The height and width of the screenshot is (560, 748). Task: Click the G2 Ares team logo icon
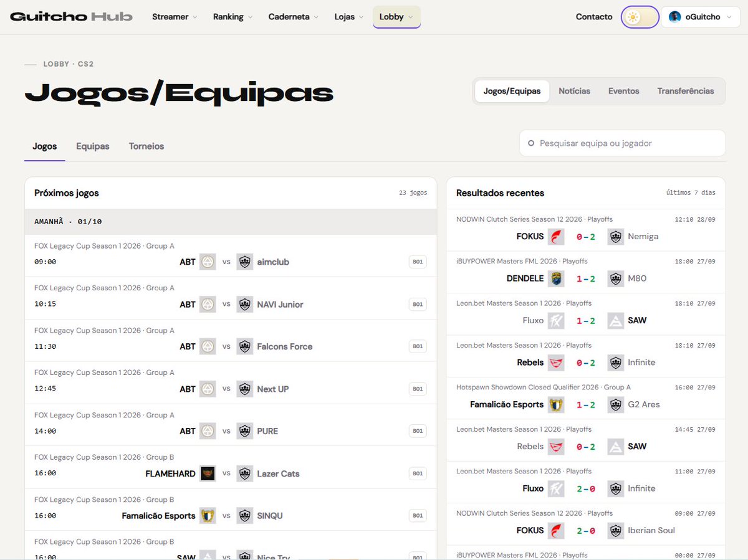[x=616, y=404]
